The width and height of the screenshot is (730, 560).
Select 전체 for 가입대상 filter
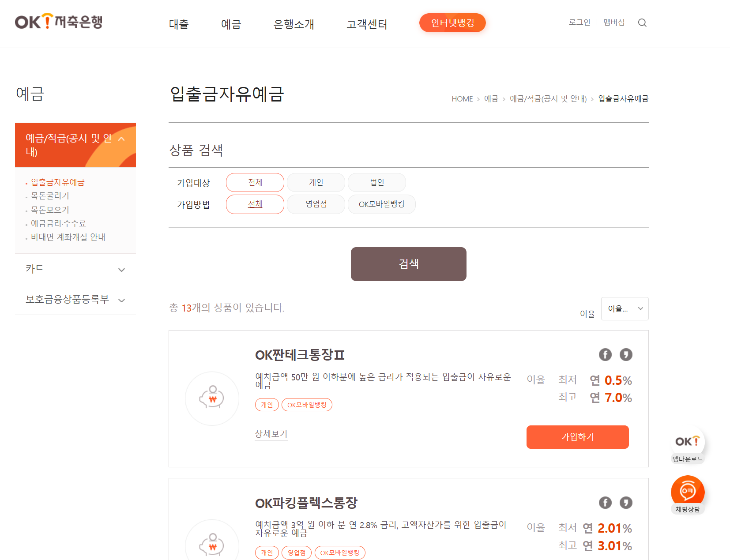(x=255, y=182)
